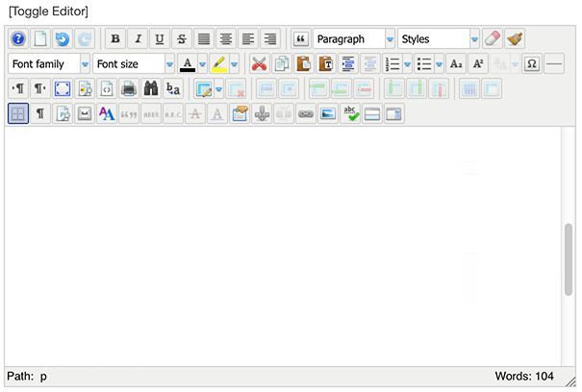Click the New Document icon
This screenshot has width=582, height=392.
pos(40,38)
